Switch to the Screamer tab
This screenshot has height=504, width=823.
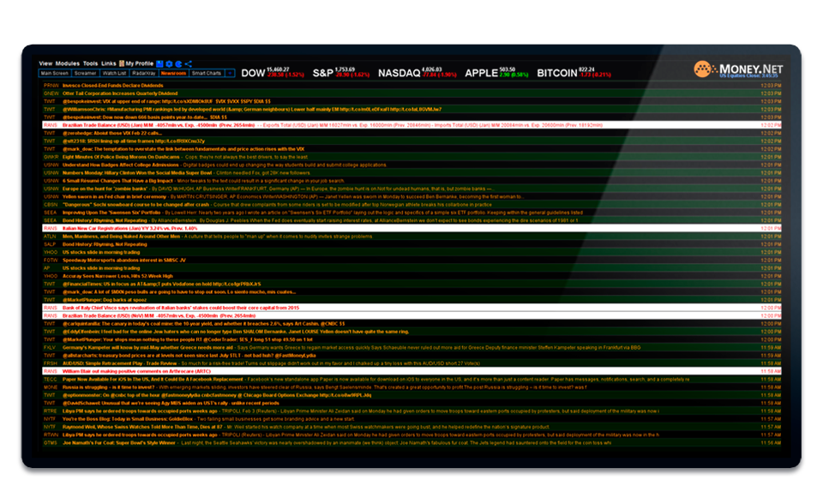coord(85,74)
